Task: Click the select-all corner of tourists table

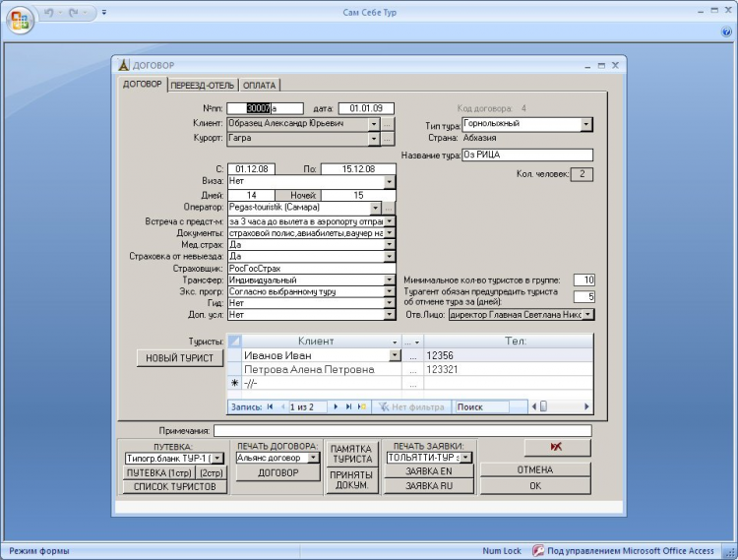Action: point(234,342)
